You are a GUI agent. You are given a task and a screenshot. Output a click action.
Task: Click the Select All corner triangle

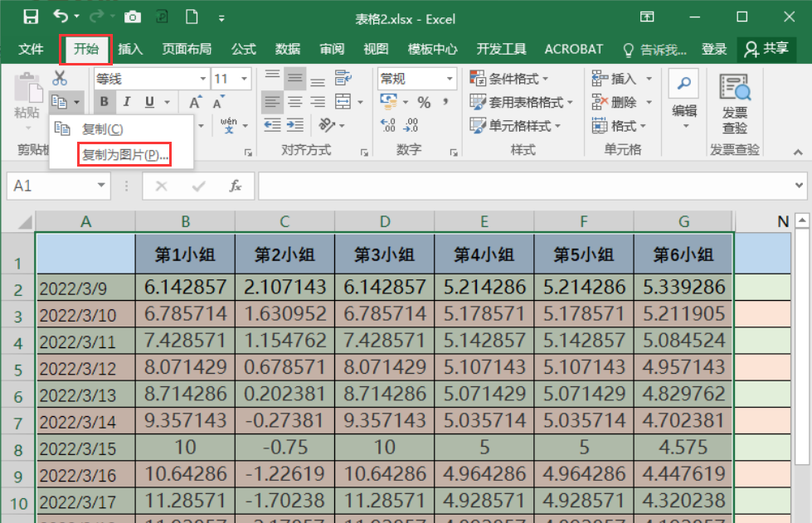(x=24, y=222)
